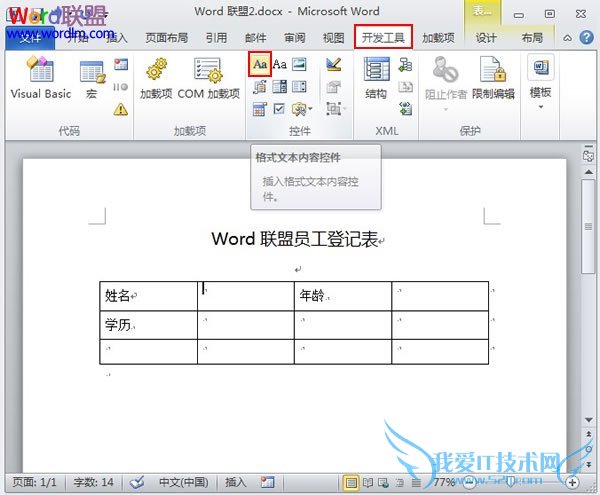Click the XML Expansion Packs icon
Viewport: 600px width, 495px height.
pyautogui.click(x=405, y=109)
